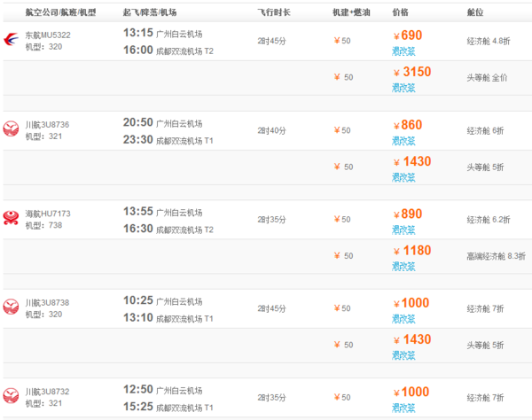This screenshot has width=532, height=420.
Task: Click departure time 13:55
Action: 138,212
